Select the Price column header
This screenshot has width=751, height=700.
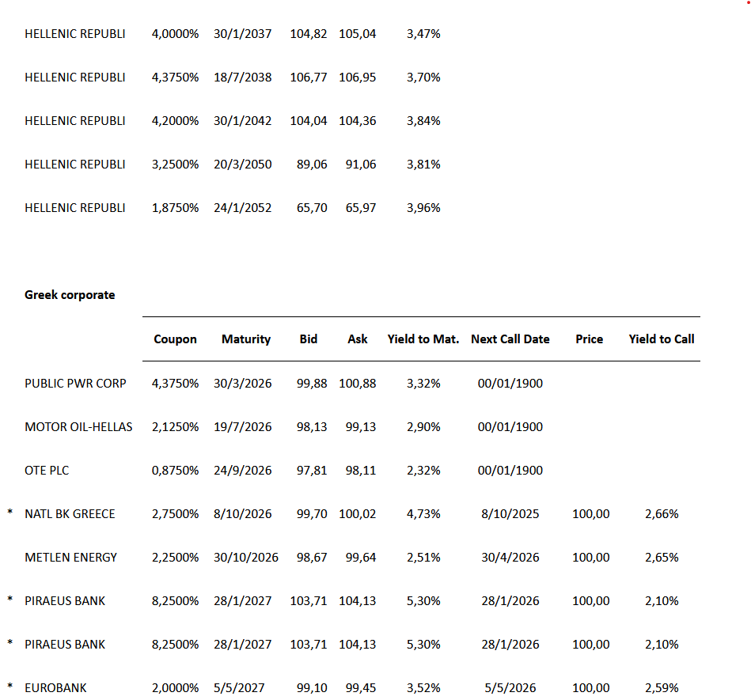click(589, 339)
